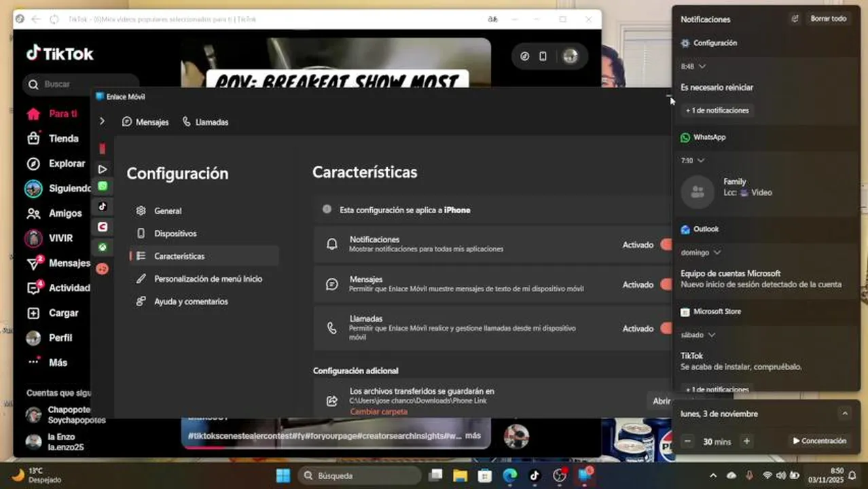Screen dimensions: 868x489
Task: Click the pencil icon for Personalización
Action: (141, 278)
